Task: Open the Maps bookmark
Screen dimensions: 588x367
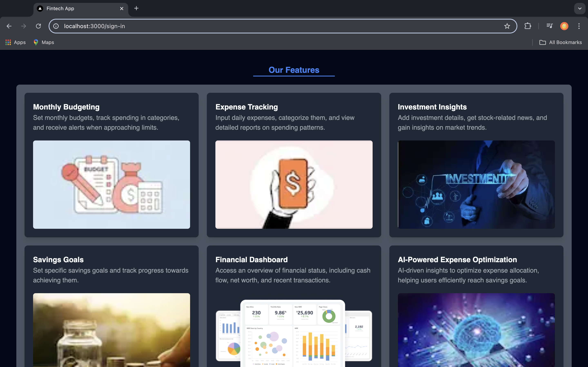Action: (44, 42)
